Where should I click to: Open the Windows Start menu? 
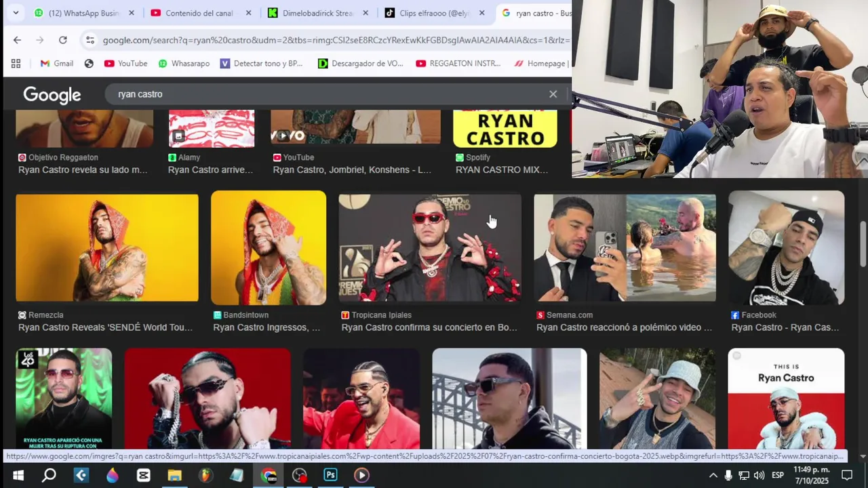(x=18, y=475)
